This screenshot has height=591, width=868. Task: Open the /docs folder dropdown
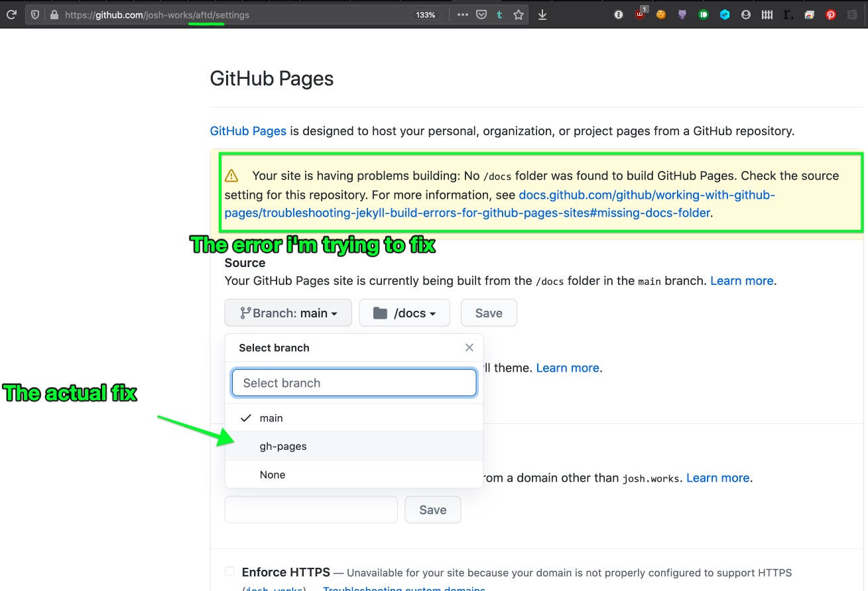(x=404, y=313)
